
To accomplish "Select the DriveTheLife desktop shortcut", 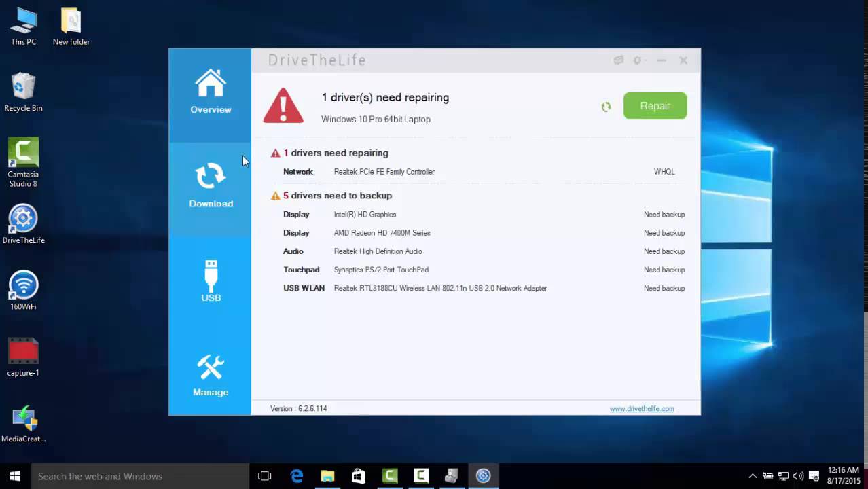I will coord(23,224).
